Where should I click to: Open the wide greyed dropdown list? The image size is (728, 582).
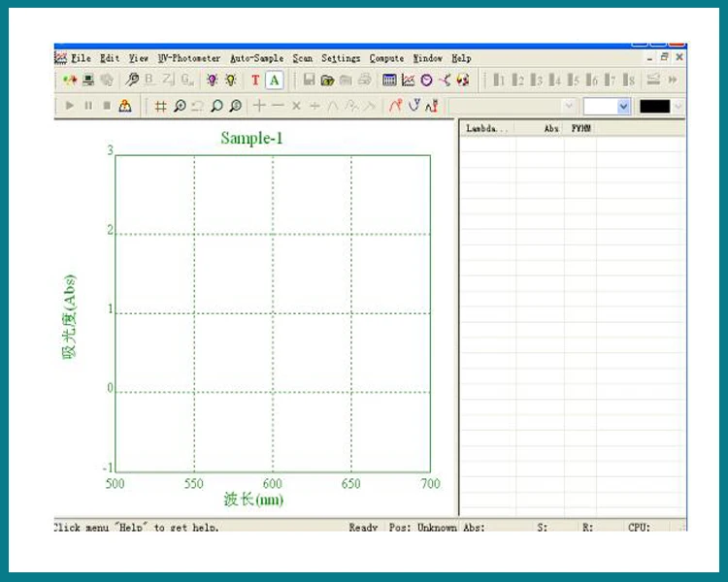tap(512, 107)
